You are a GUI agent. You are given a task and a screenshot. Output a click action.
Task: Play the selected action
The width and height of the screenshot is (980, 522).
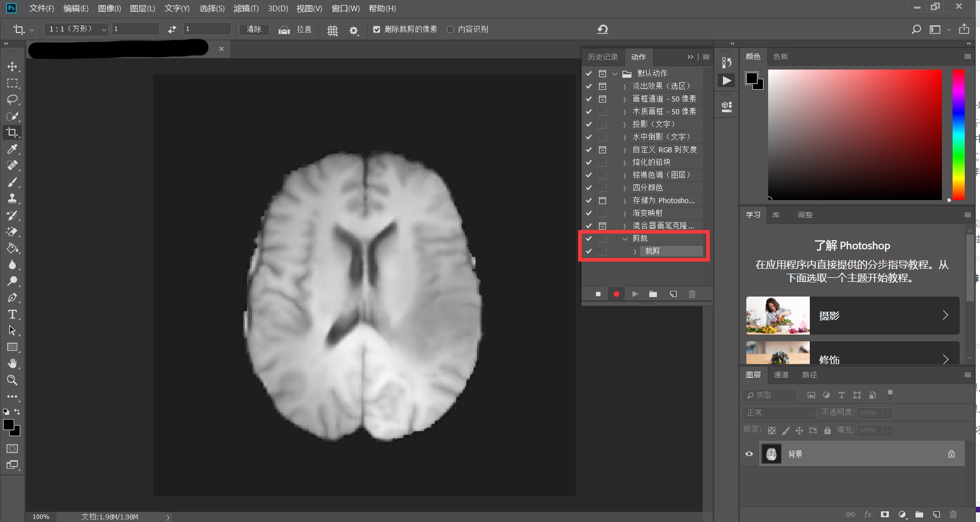[635, 294]
